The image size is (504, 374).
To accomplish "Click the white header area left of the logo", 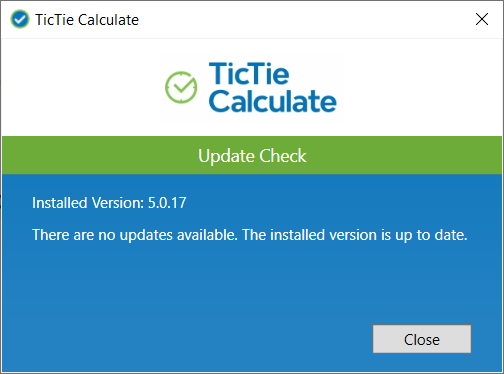I will pyautogui.click(x=82, y=87).
